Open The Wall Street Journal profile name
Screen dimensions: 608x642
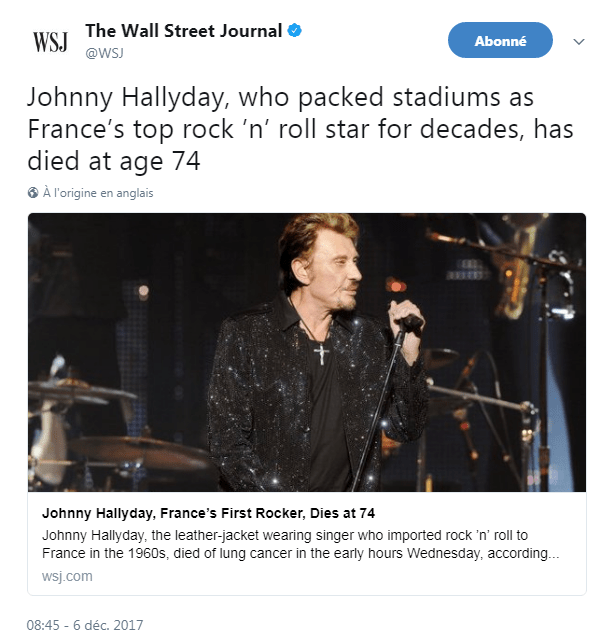[x=183, y=31]
